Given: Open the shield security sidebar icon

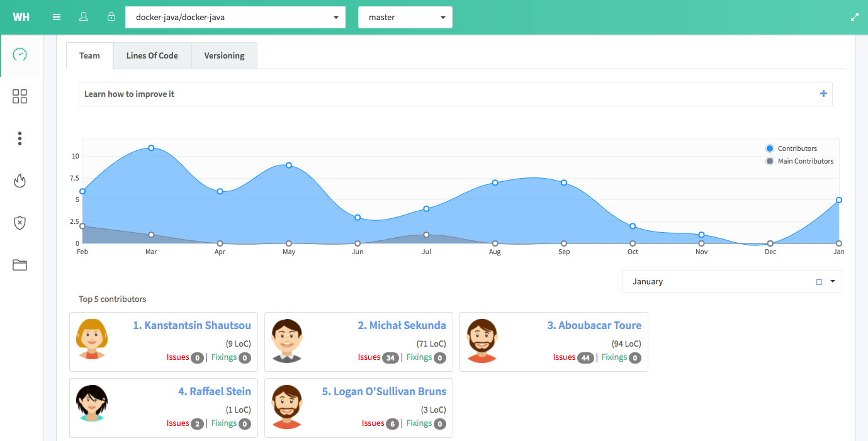Looking at the screenshot, I should point(20,223).
